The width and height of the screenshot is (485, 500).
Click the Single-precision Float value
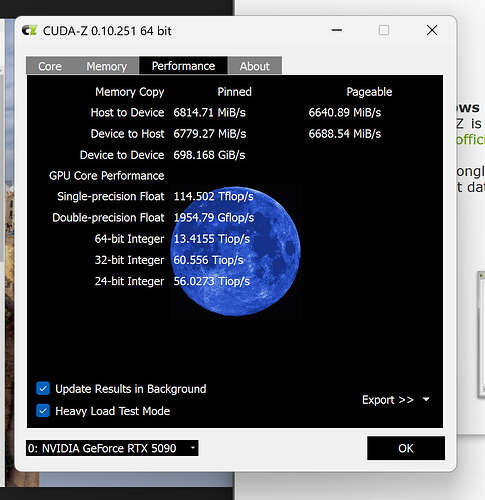(213, 196)
